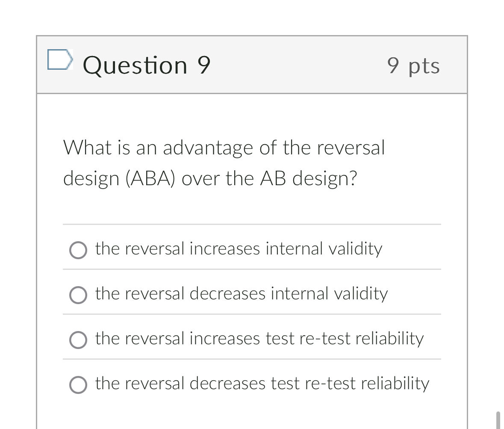Click the '9 pts' label

413,65
